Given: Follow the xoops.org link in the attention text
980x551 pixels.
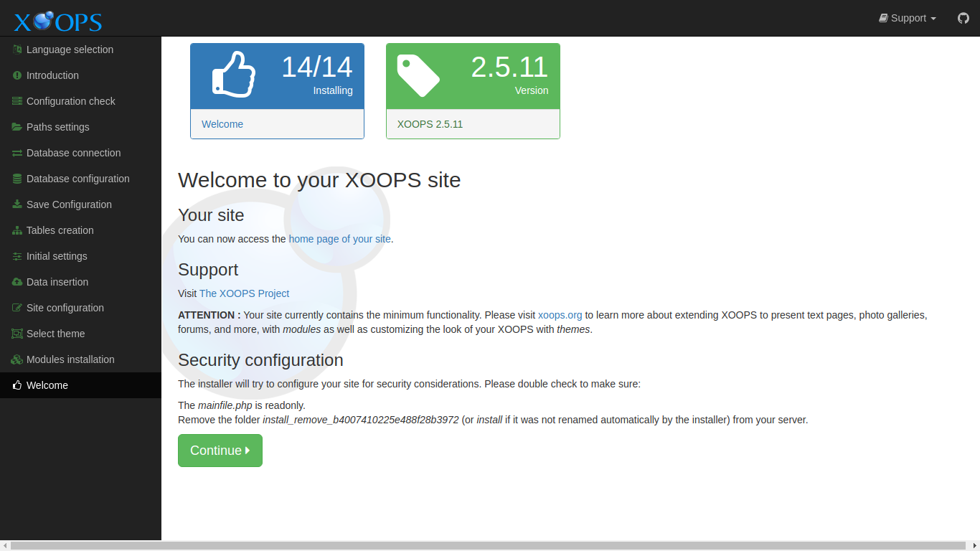Looking at the screenshot, I should [560, 315].
